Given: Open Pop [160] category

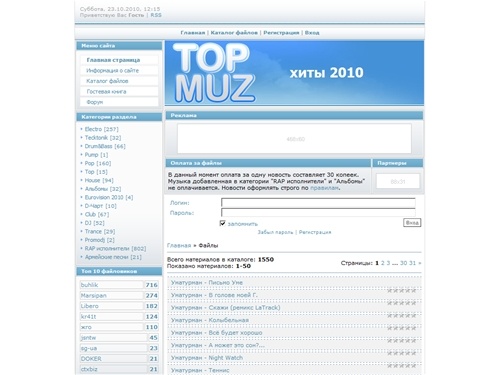Looking at the screenshot, I should [x=98, y=163].
